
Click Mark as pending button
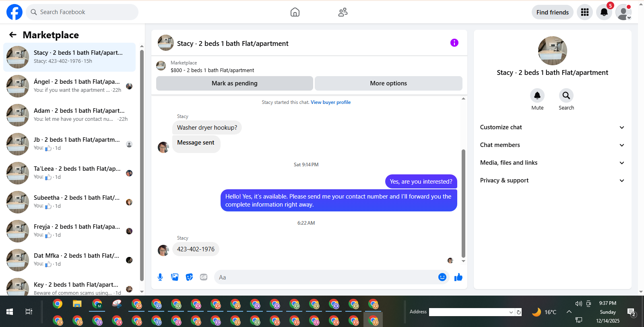coord(235,83)
